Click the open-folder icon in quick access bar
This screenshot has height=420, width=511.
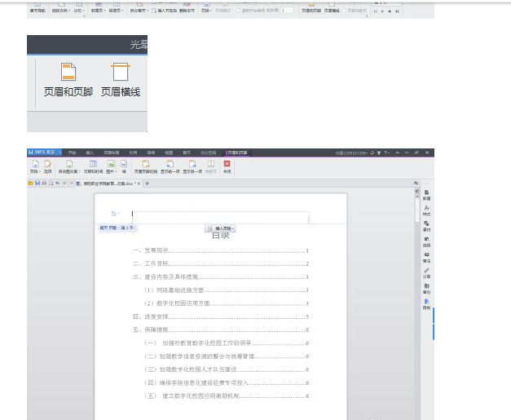(x=31, y=183)
